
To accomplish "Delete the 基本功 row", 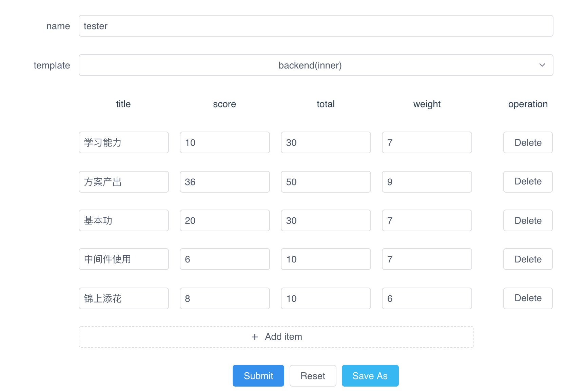I will click(x=528, y=220).
